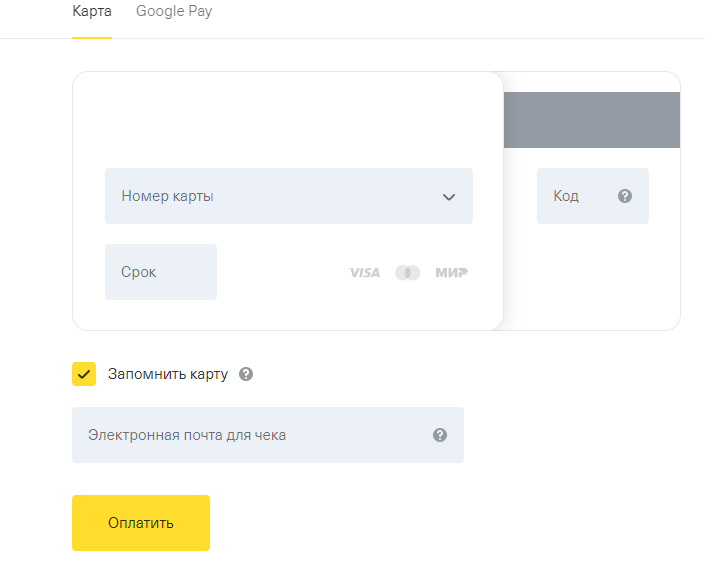Show help for the receipt email field
The width and height of the screenshot is (705, 574).
point(440,435)
